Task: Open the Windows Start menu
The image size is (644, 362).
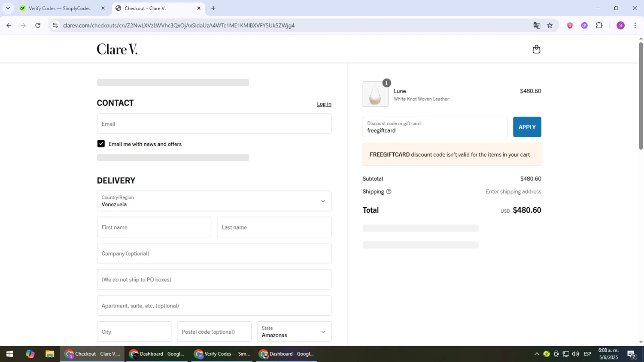Action: click(9, 354)
